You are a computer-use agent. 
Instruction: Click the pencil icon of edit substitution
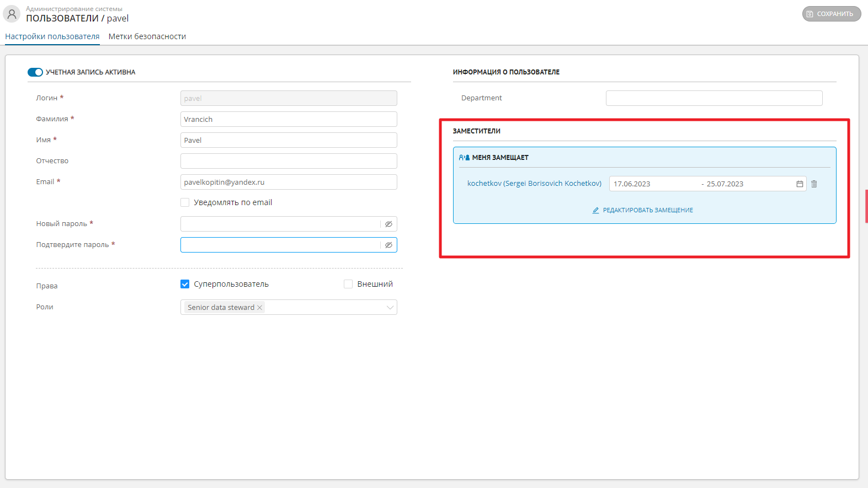pyautogui.click(x=595, y=210)
